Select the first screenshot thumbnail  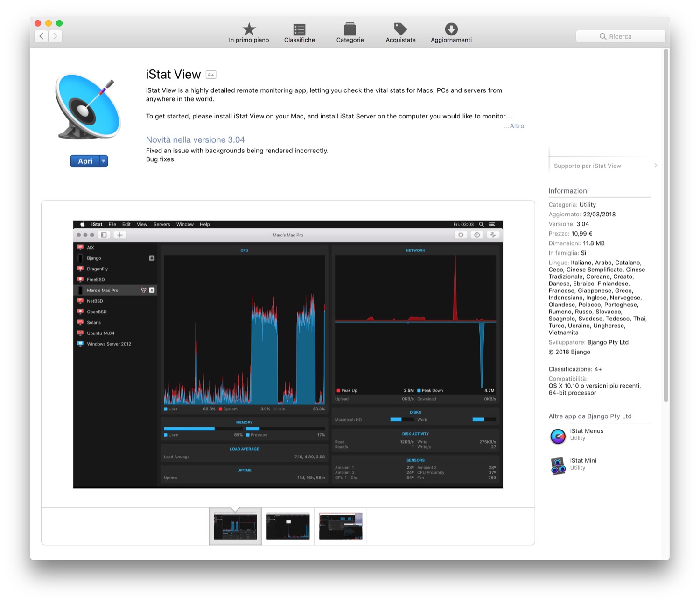tap(235, 526)
